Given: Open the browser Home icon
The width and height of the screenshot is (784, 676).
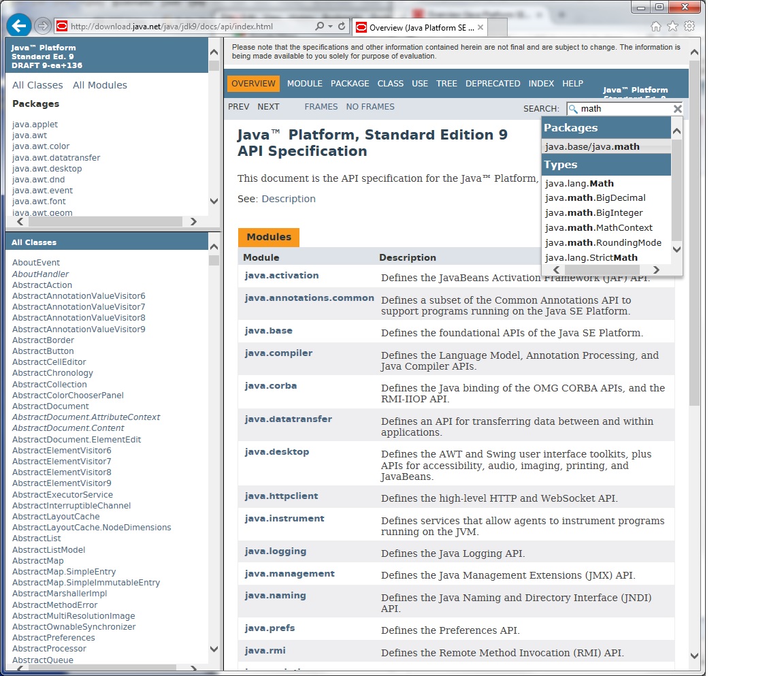Looking at the screenshot, I should point(656,27).
